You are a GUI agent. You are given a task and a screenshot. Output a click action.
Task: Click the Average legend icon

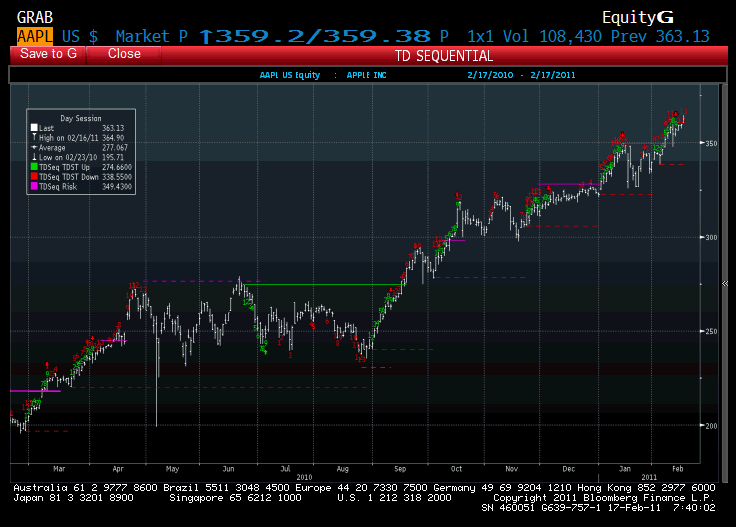[34, 147]
